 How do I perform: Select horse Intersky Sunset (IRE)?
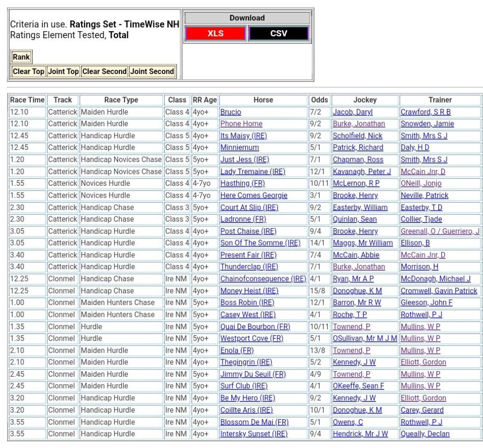pos(254,434)
